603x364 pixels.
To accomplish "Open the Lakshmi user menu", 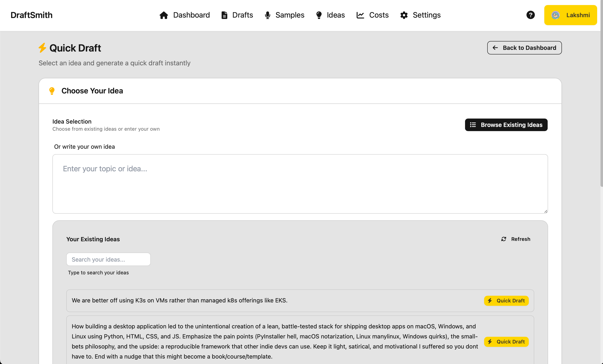I will 571,15.
